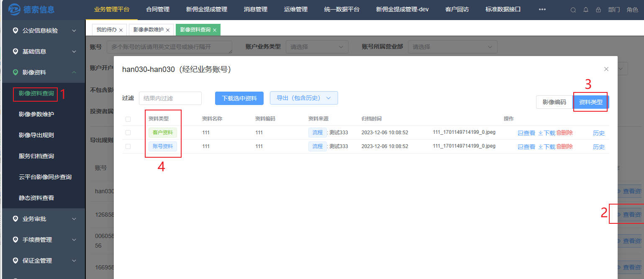Check the 账号资料 row checkbox

click(x=128, y=146)
